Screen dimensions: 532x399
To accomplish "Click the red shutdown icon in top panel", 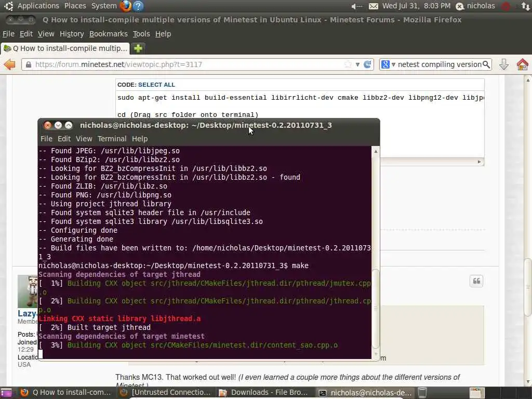I will (506, 6).
